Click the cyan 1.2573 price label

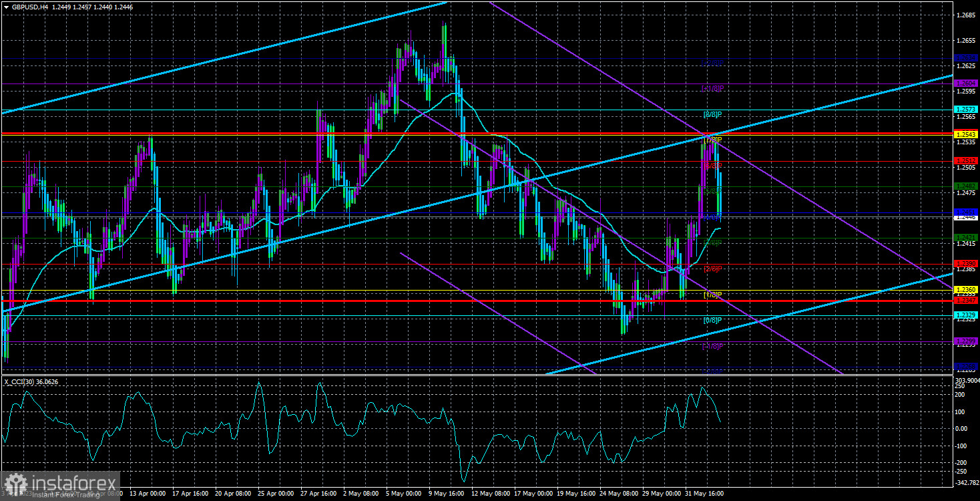pyautogui.click(x=966, y=109)
